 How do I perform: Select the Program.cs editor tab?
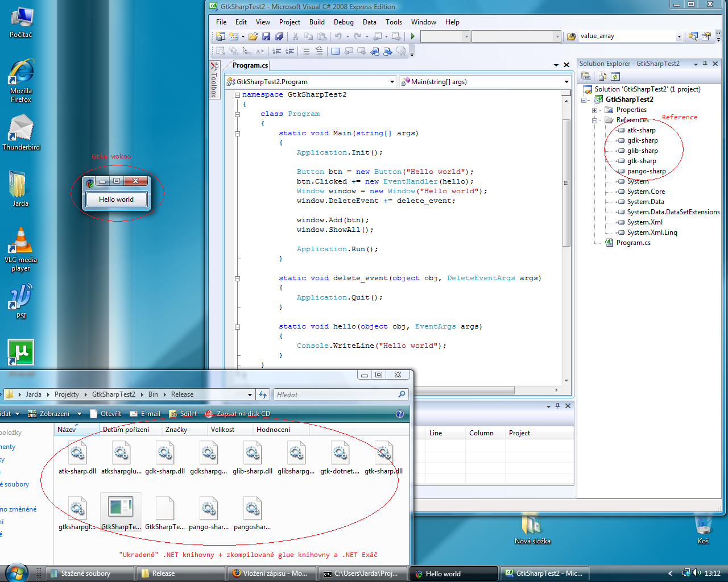pos(250,65)
